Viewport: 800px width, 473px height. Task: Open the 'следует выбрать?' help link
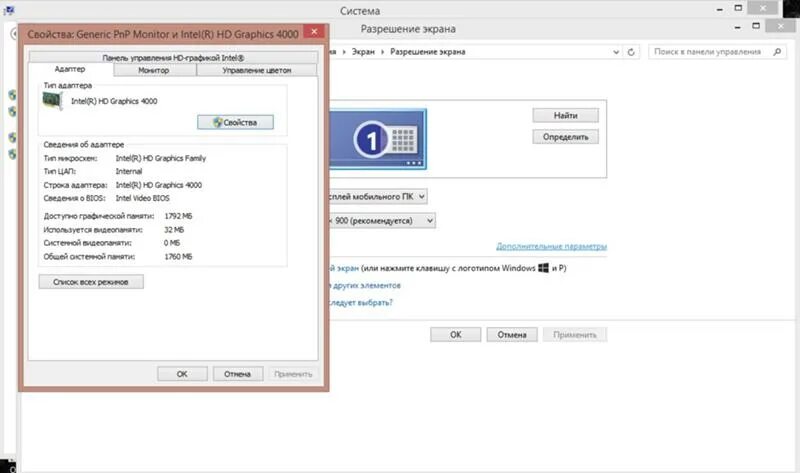click(x=361, y=303)
